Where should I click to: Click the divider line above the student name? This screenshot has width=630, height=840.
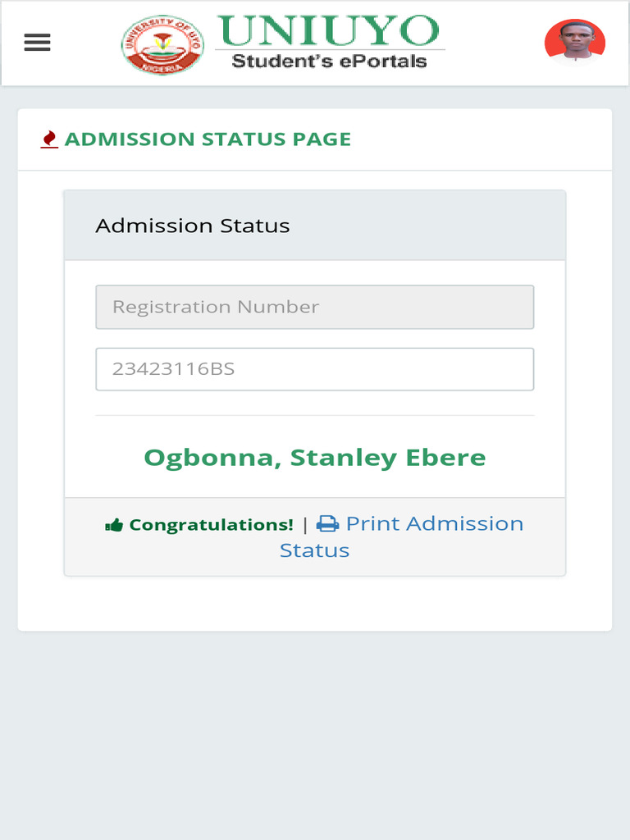click(315, 416)
